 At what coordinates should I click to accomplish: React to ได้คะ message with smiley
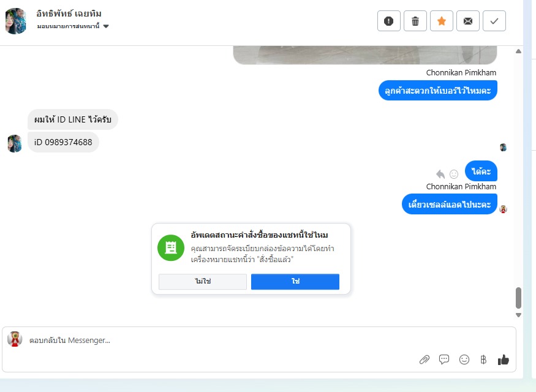point(454,175)
